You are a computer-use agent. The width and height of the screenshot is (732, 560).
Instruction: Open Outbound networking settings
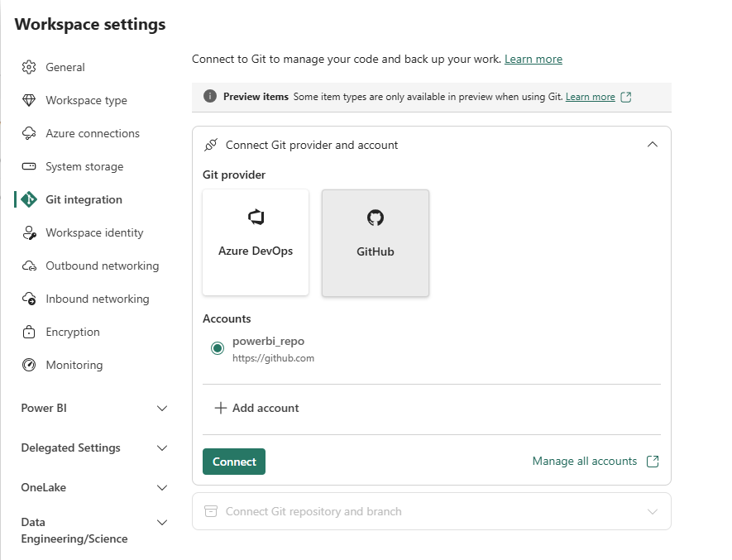click(103, 266)
